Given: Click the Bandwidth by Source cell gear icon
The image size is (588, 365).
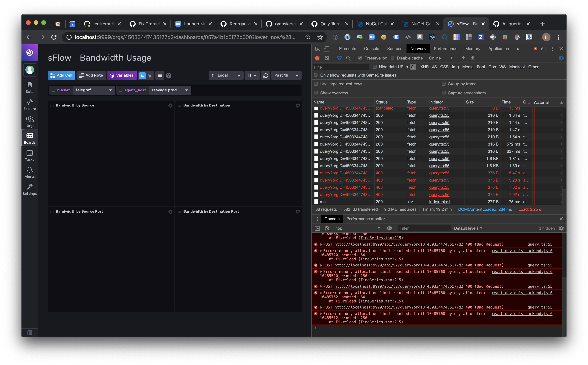Looking at the screenshot, I should click(170, 106).
